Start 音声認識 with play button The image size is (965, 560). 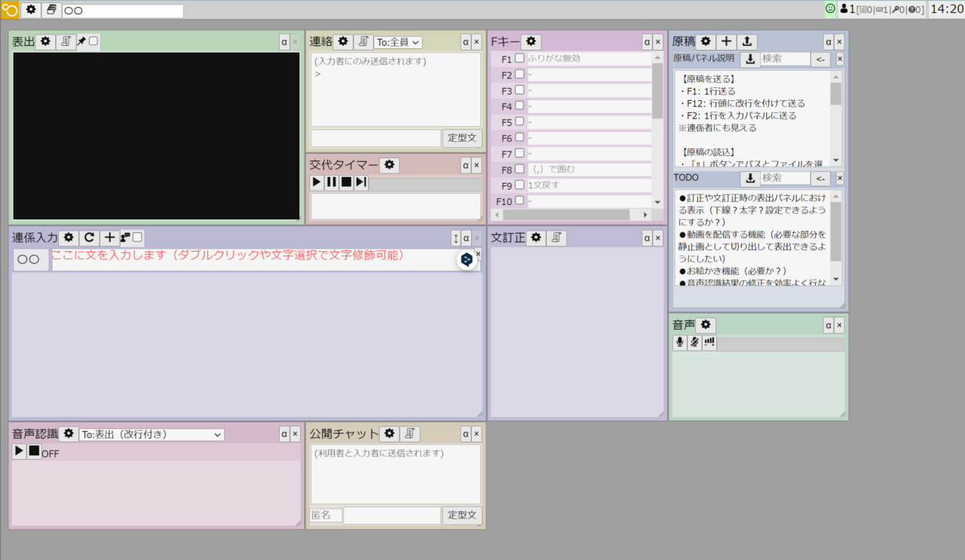(20, 451)
